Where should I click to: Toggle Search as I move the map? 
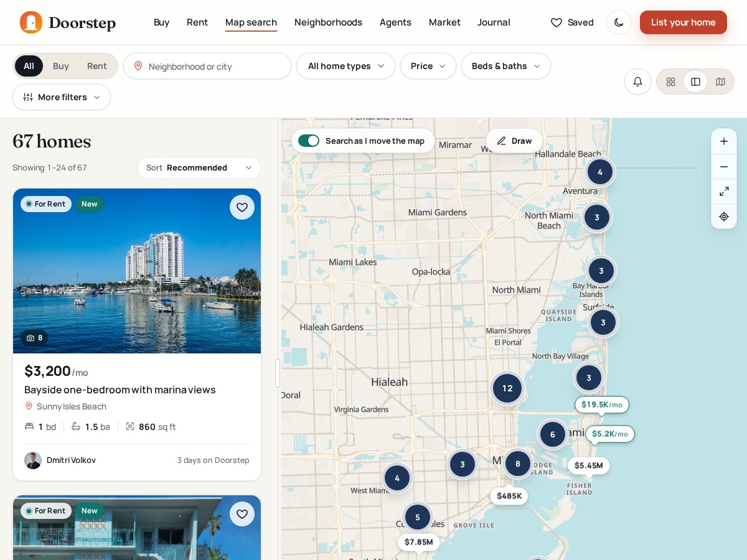point(309,141)
